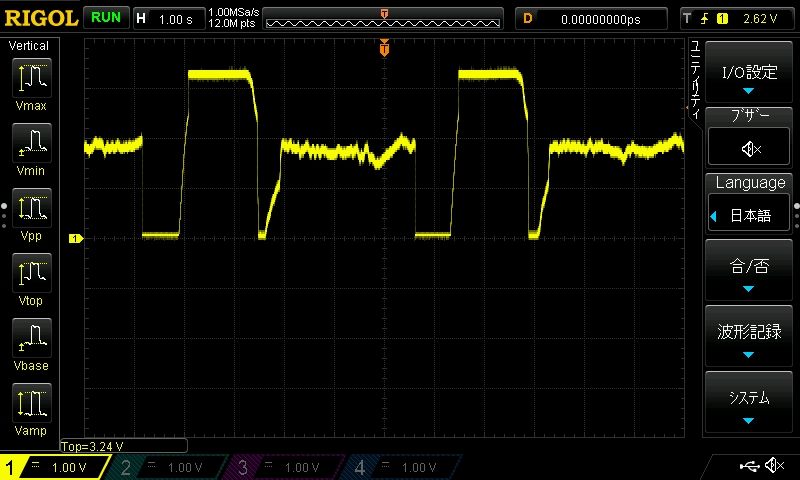Screen dimensions: 800x480
Task: Select the Vmin measurement icon
Action: (32, 143)
